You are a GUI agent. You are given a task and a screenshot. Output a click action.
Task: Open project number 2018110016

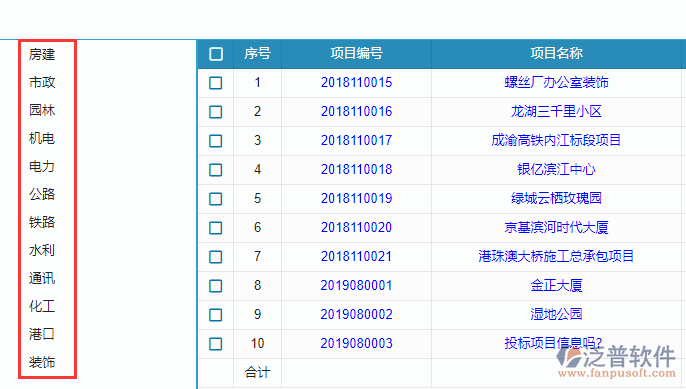357,111
